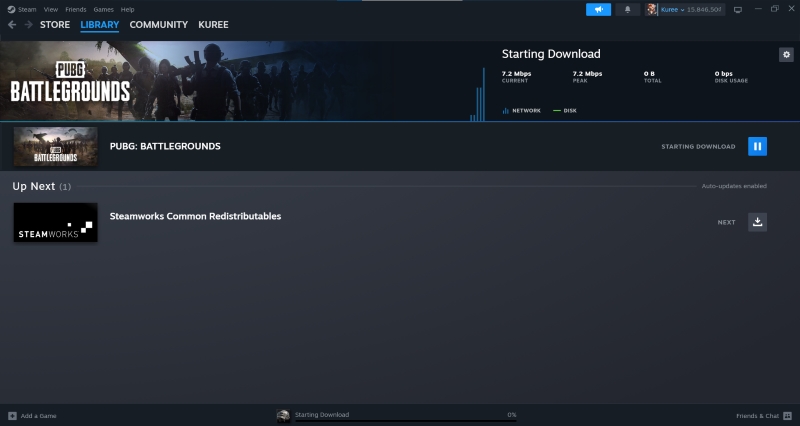Image resolution: width=800 pixels, height=426 pixels.
Task: Open the Steam menu
Action: coord(27,9)
